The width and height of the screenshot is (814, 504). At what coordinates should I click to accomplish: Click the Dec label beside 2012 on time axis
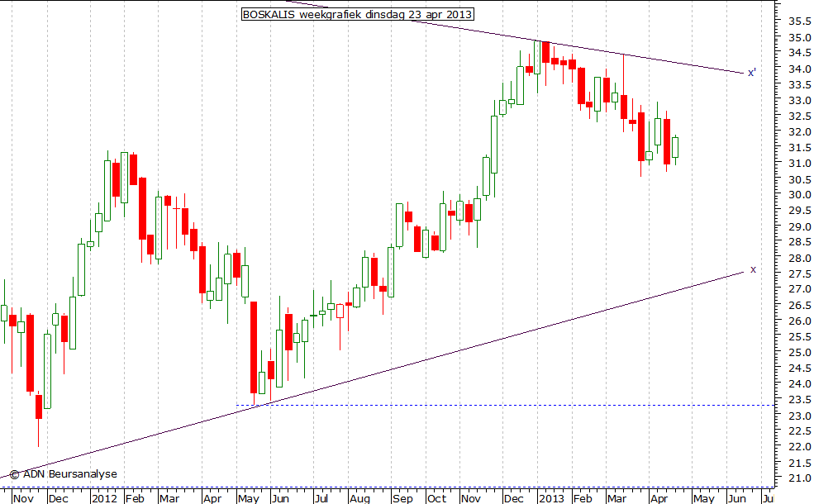58,498
